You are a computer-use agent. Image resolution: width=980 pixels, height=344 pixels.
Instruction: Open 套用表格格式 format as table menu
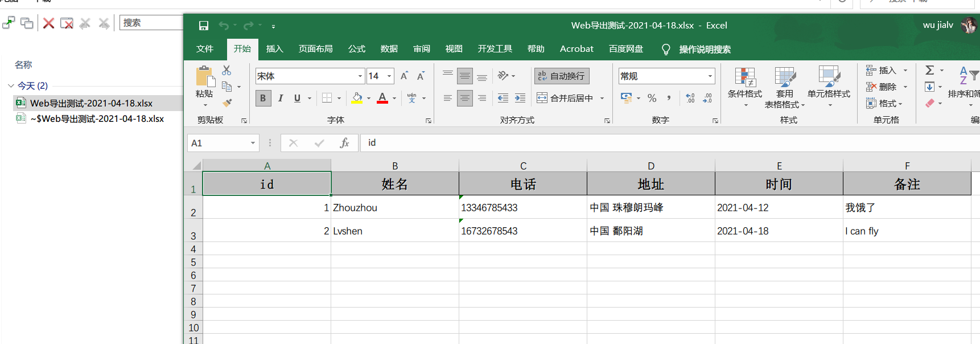click(785, 87)
